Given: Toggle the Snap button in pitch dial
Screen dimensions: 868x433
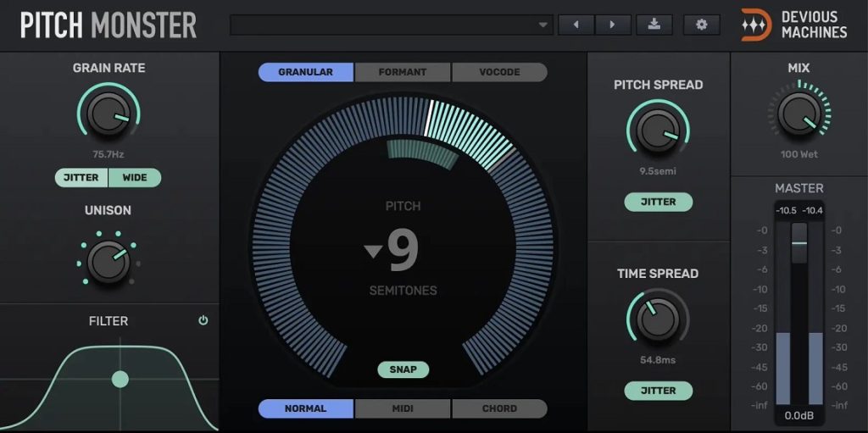Looking at the screenshot, I should pyautogui.click(x=403, y=369).
